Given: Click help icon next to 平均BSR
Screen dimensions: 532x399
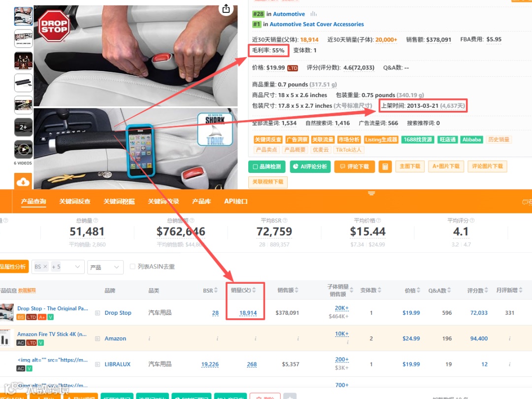Looking at the screenshot, I should point(285,221).
